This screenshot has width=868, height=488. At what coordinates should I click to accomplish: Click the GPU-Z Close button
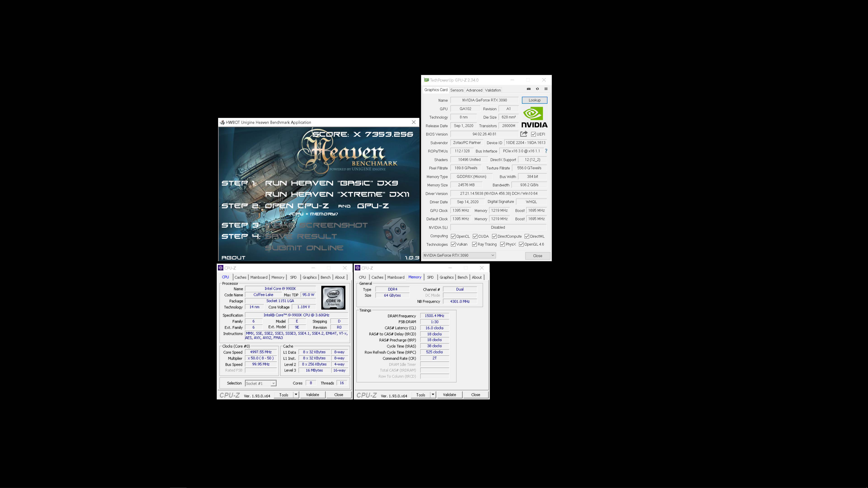pos(538,256)
